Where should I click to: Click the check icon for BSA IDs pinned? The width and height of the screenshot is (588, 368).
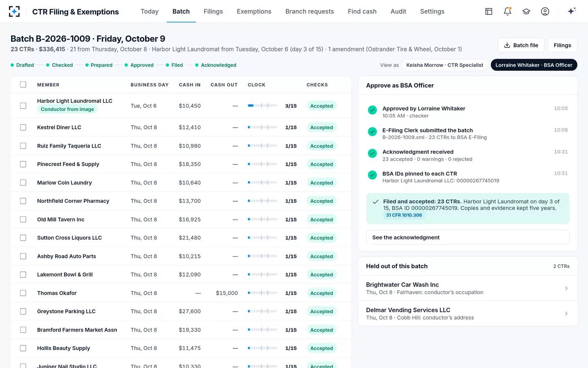372,175
